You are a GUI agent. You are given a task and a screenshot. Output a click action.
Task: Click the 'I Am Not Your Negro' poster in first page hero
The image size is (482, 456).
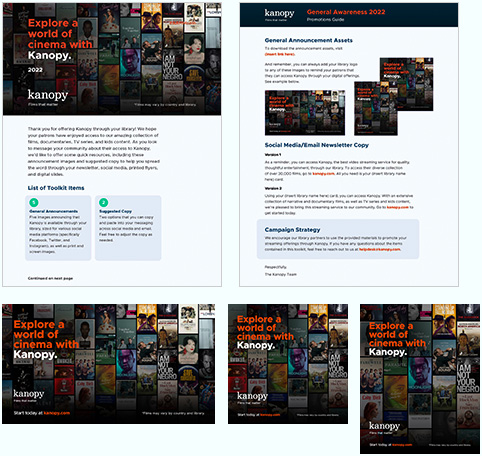[x=172, y=67]
